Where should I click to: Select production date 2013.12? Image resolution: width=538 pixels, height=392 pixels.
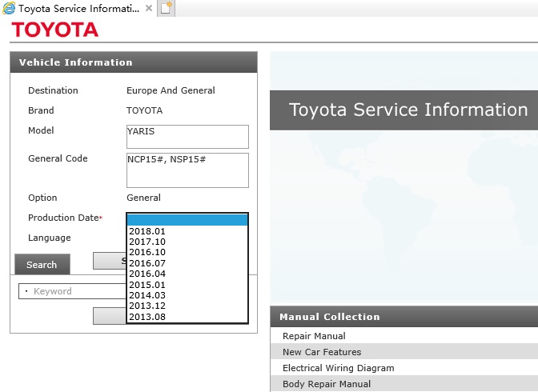tap(187, 306)
